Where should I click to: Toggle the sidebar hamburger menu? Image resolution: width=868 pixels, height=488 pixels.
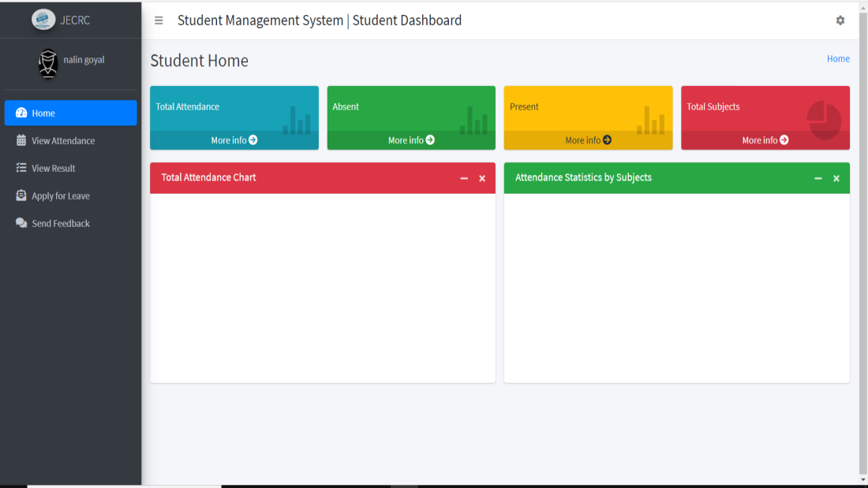click(x=159, y=20)
